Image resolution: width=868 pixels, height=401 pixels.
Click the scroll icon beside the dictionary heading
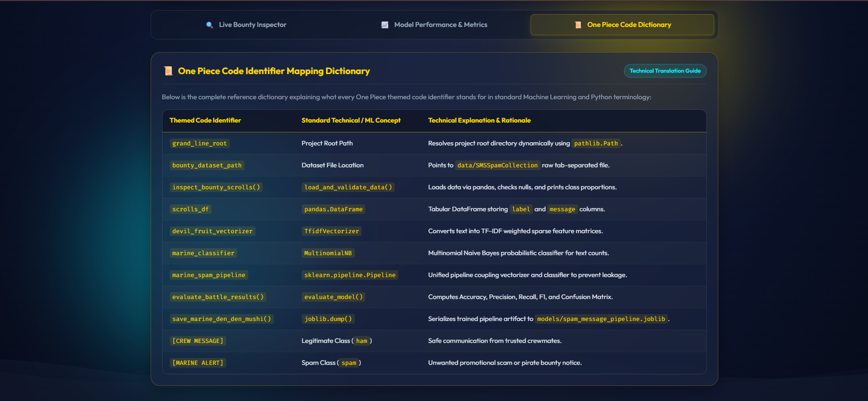(x=168, y=71)
